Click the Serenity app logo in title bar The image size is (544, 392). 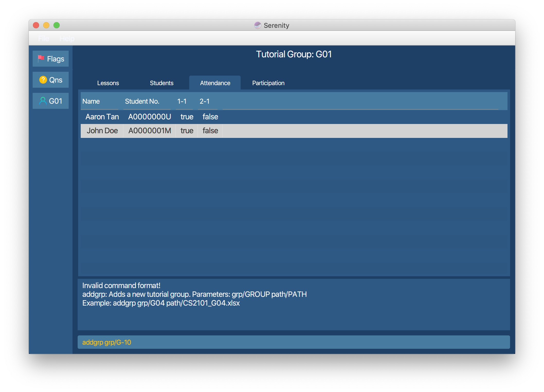coord(258,25)
